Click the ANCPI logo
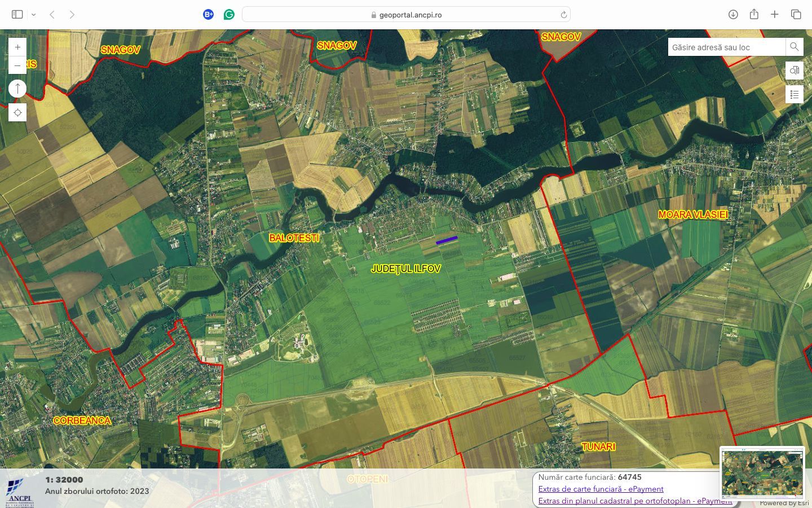This screenshot has width=812, height=508. [21, 489]
